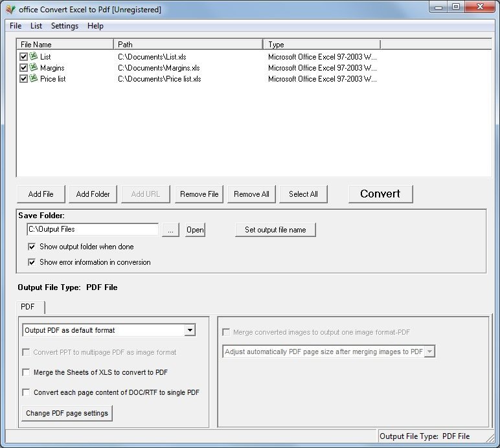Uncheck the Margins file checkbox
Image resolution: width=500 pixels, height=448 pixels.
pyautogui.click(x=23, y=67)
